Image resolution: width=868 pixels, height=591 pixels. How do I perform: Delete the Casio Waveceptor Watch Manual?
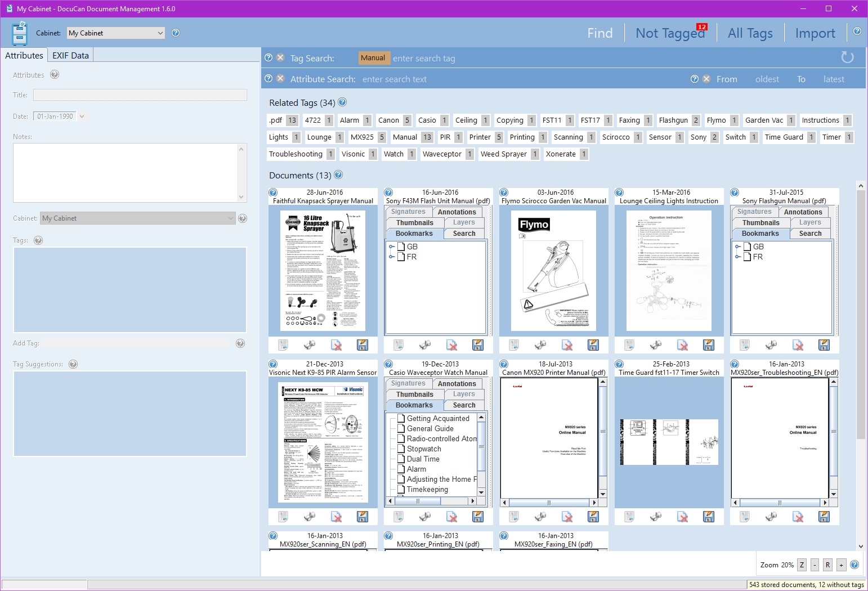tap(451, 516)
